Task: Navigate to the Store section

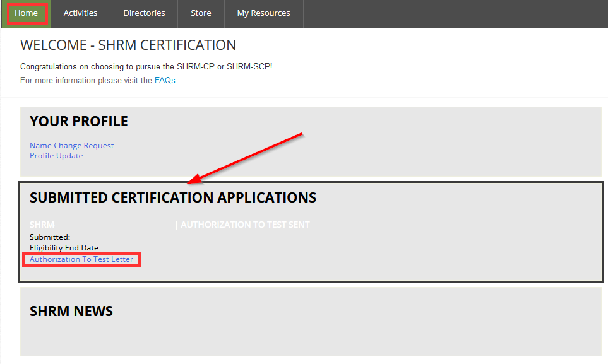Action: click(201, 13)
